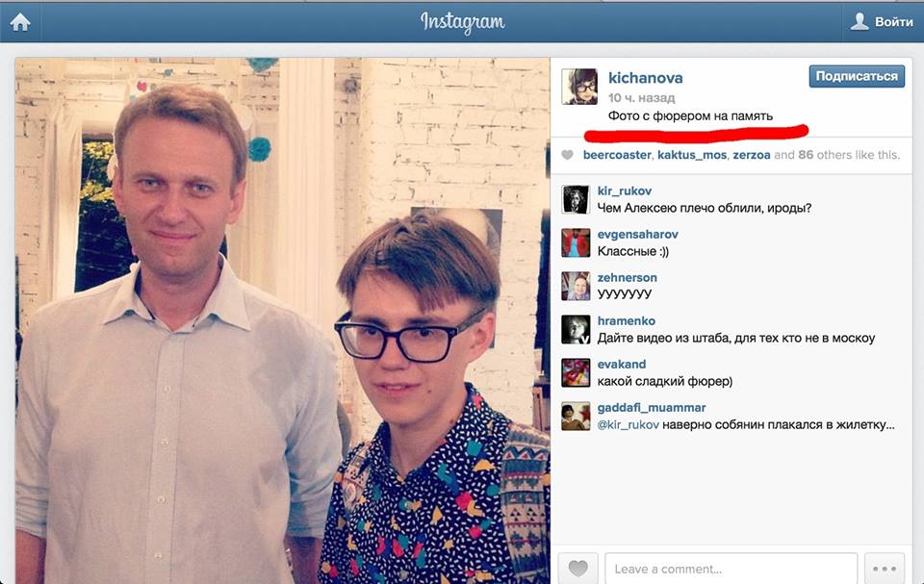Open kir_rukov's avatar thumbnail
Viewport: 924px width, 584px height.
tap(576, 199)
